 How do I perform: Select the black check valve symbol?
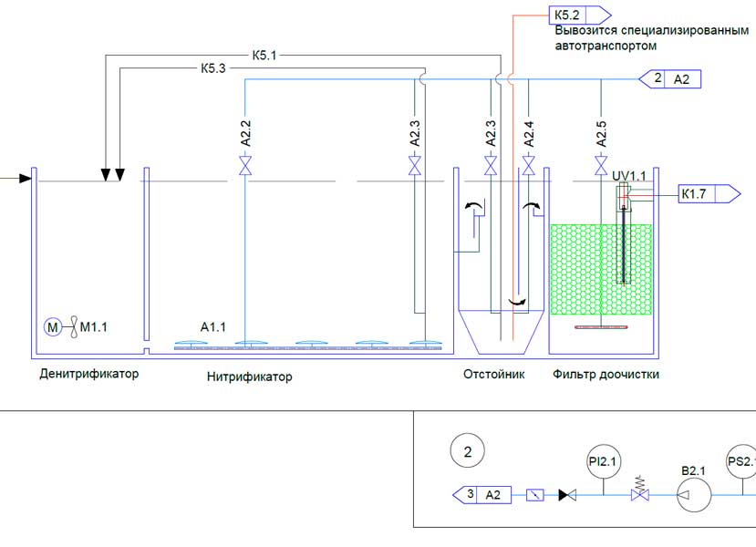(566, 495)
